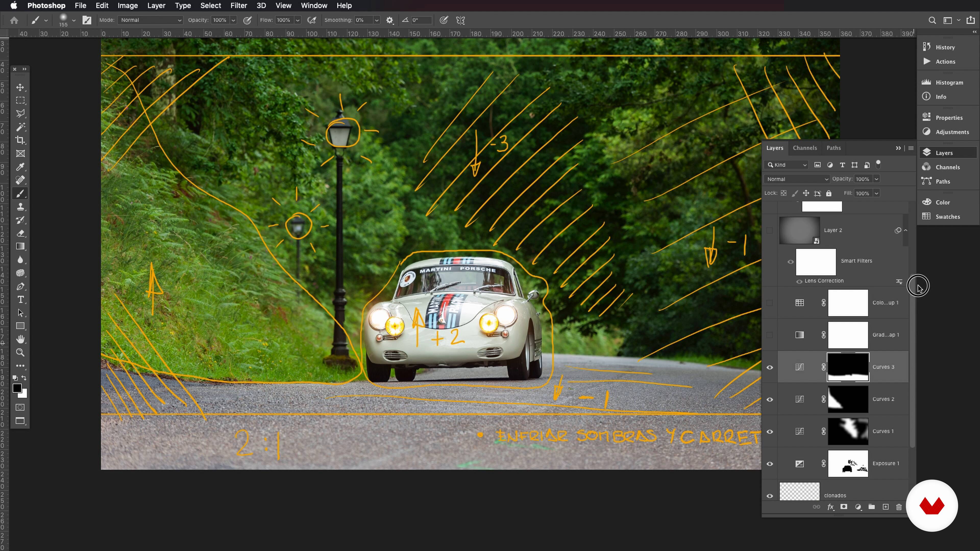Hide the clonados layer
980x551 pixels.
point(770,496)
